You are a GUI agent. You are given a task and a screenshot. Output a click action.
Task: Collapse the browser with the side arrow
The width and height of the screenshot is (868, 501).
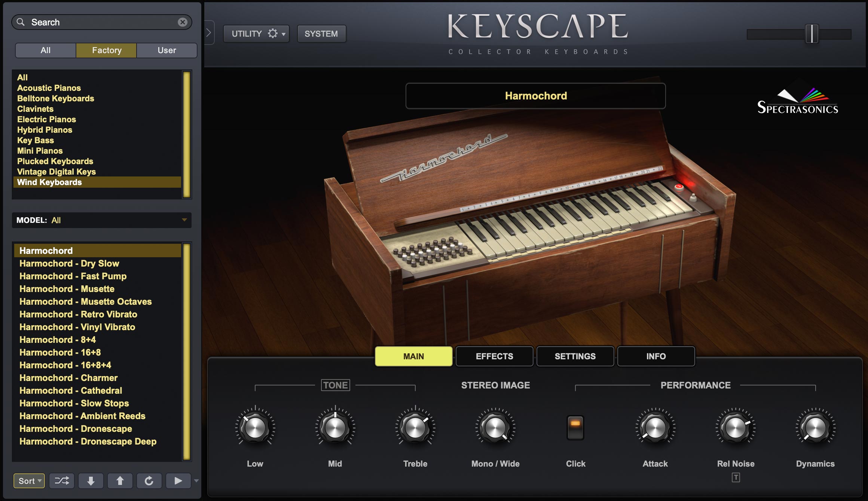[x=209, y=33]
